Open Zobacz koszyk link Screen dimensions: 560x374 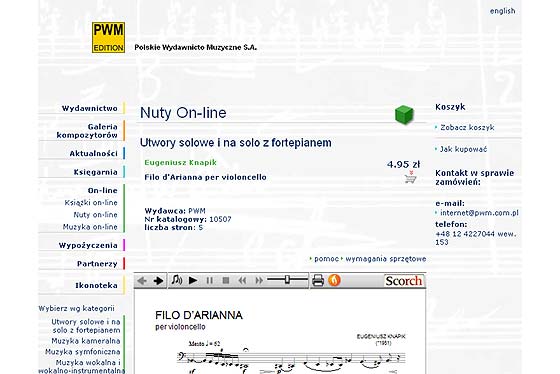click(x=467, y=128)
